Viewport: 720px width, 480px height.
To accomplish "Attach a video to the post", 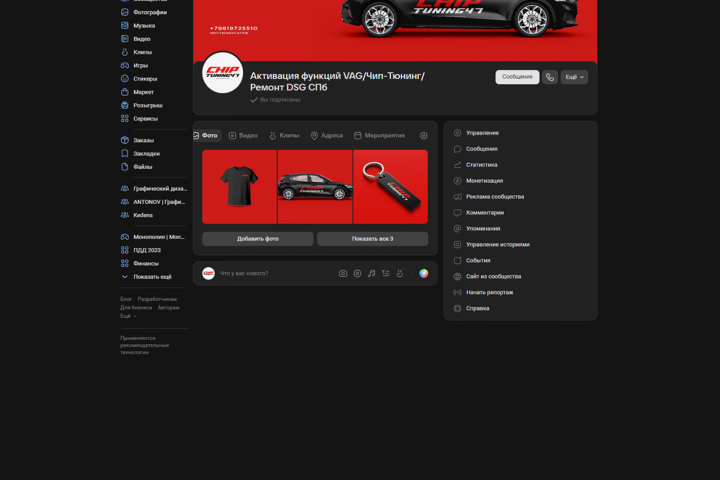I will (x=357, y=273).
